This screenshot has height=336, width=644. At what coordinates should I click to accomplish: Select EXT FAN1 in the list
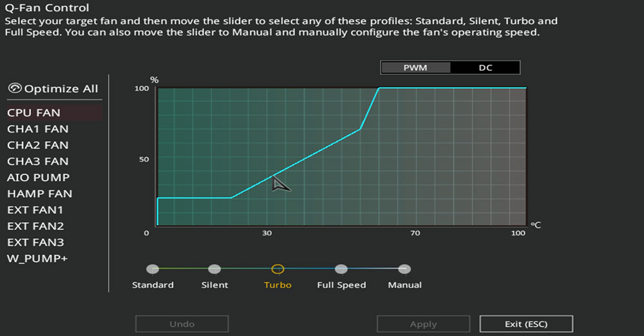35,210
